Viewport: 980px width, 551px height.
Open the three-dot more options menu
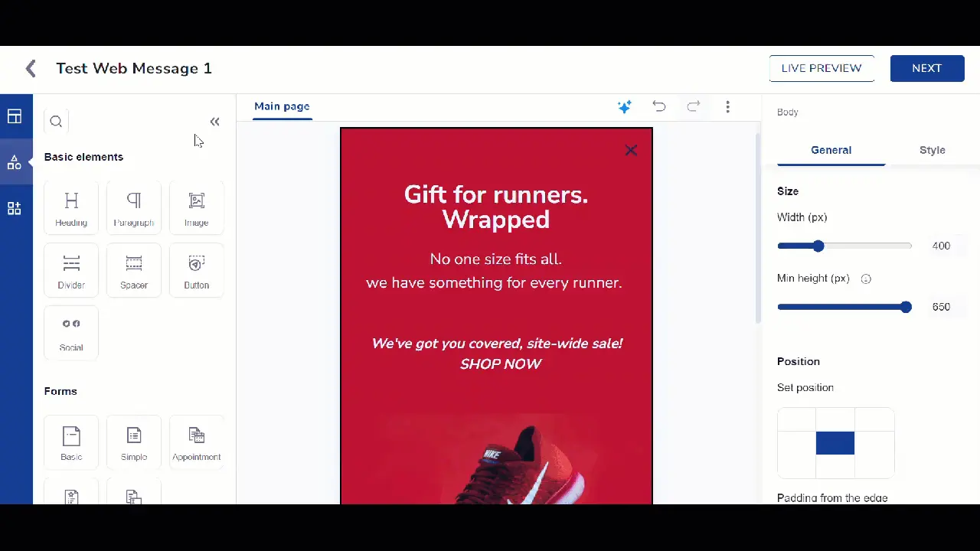click(x=727, y=107)
